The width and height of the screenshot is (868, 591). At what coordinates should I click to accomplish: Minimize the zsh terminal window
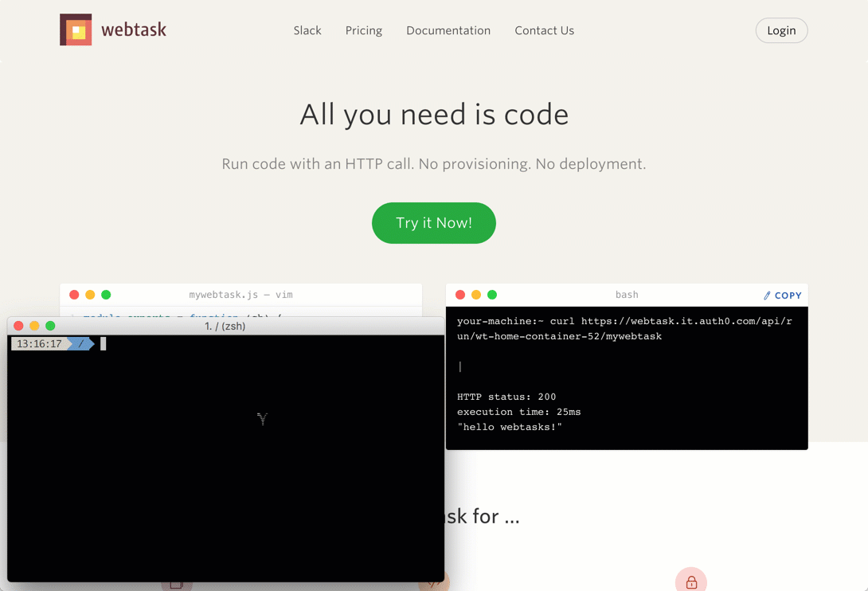pyautogui.click(x=34, y=326)
